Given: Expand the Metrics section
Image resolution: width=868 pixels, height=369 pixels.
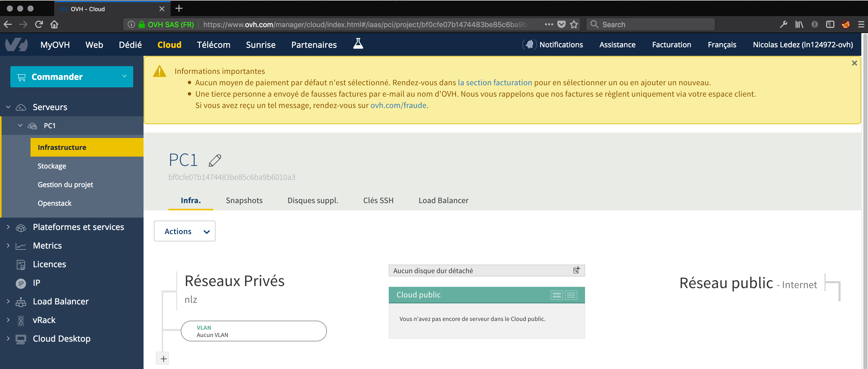Looking at the screenshot, I should pos(8,245).
